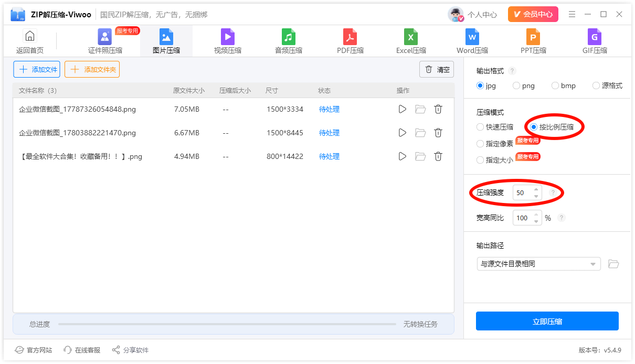
Task: Click the 宽高同比 help question mark icon
Action: [562, 218]
